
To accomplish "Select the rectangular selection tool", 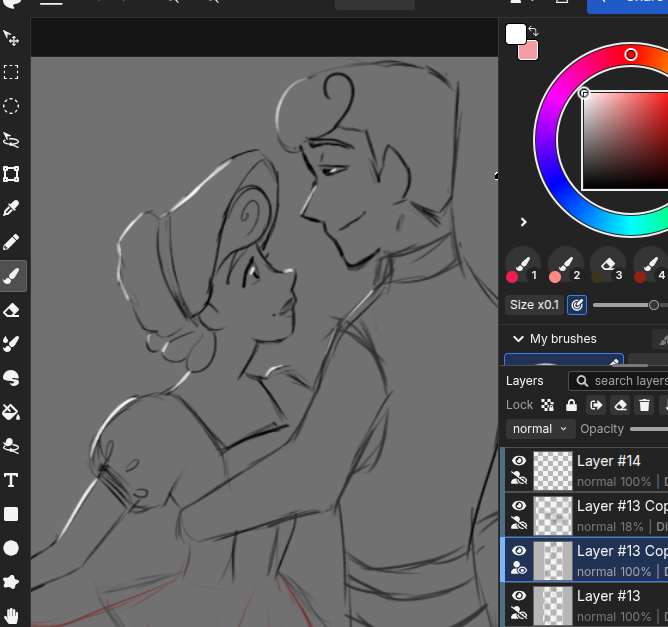I will pyautogui.click(x=11, y=72).
